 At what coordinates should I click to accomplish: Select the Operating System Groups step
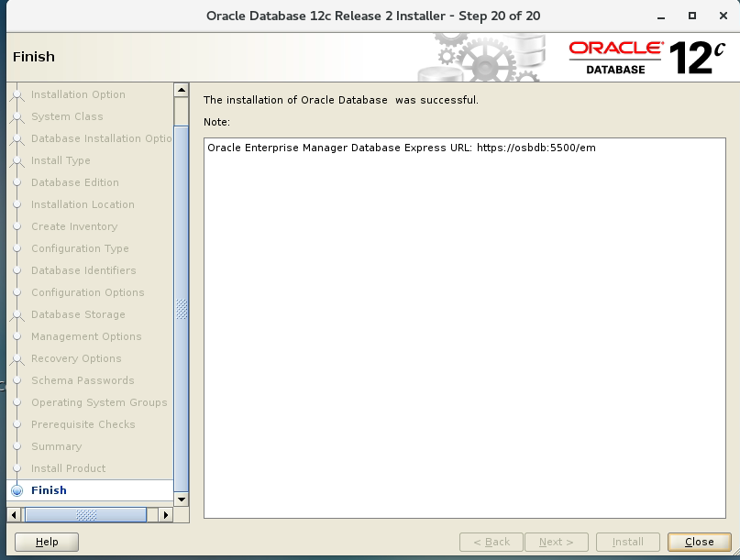(99, 402)
